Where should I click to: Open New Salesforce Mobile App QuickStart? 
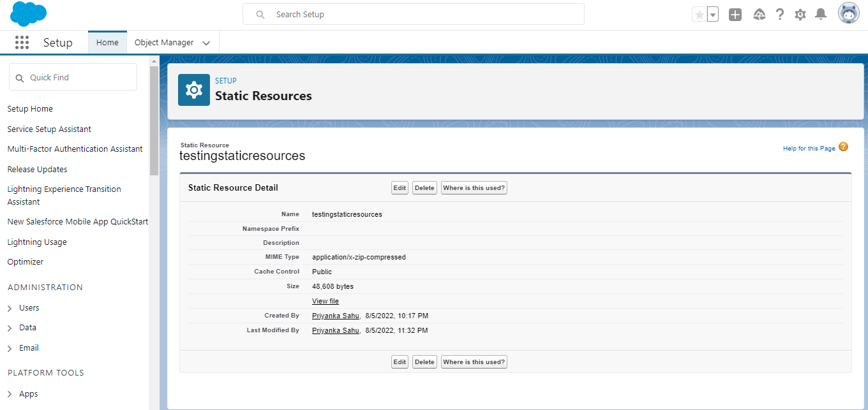pyautogui.click(x=77, y=222)
